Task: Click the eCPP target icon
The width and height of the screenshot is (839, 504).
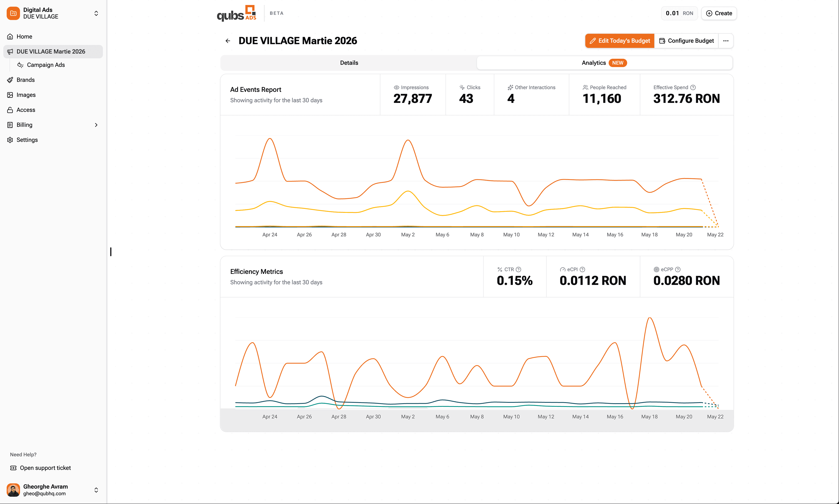Action: pyautogui.click(x=656, y=269)
